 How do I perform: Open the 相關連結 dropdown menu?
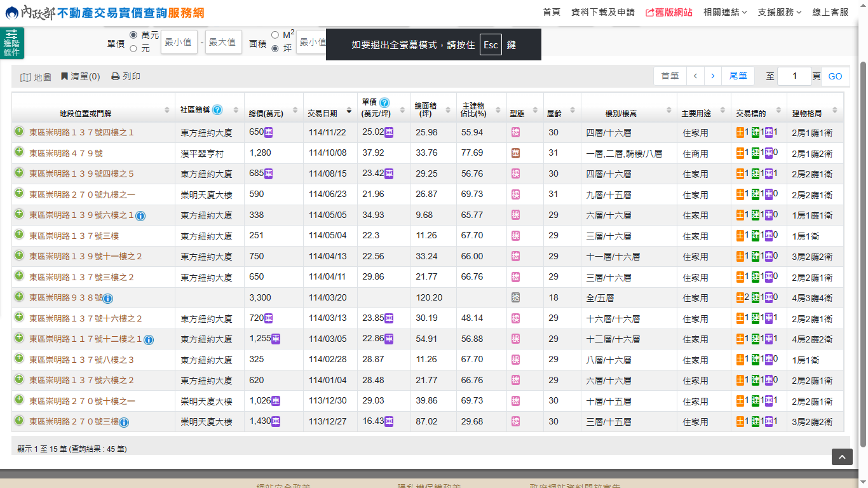(725, 12)
